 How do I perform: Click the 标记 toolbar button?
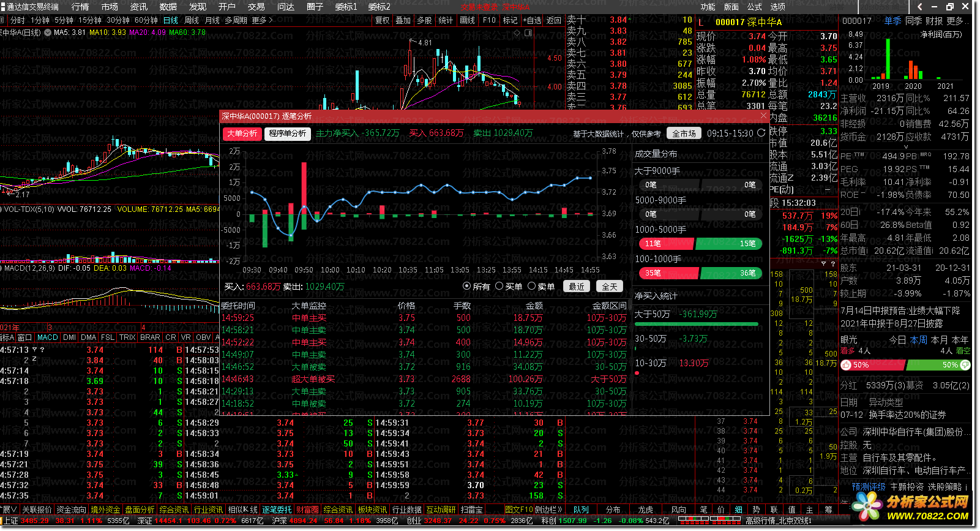click(510, 20)
